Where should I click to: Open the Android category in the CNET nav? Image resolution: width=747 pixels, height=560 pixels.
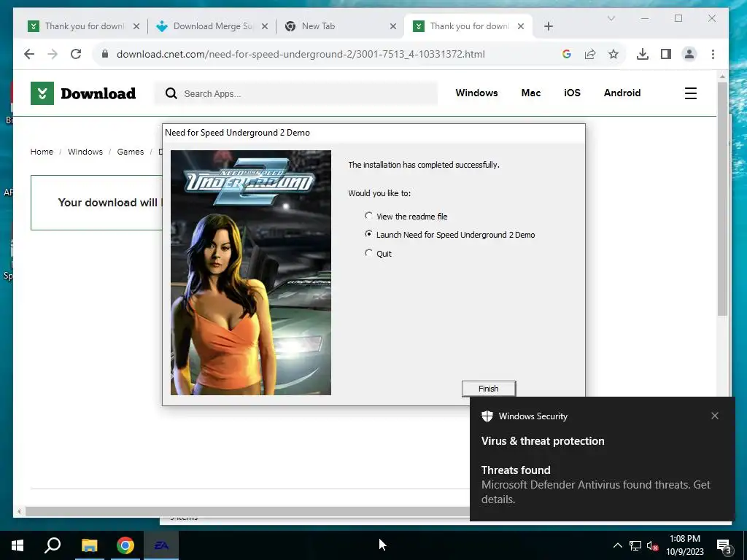(x=622, y=93)
